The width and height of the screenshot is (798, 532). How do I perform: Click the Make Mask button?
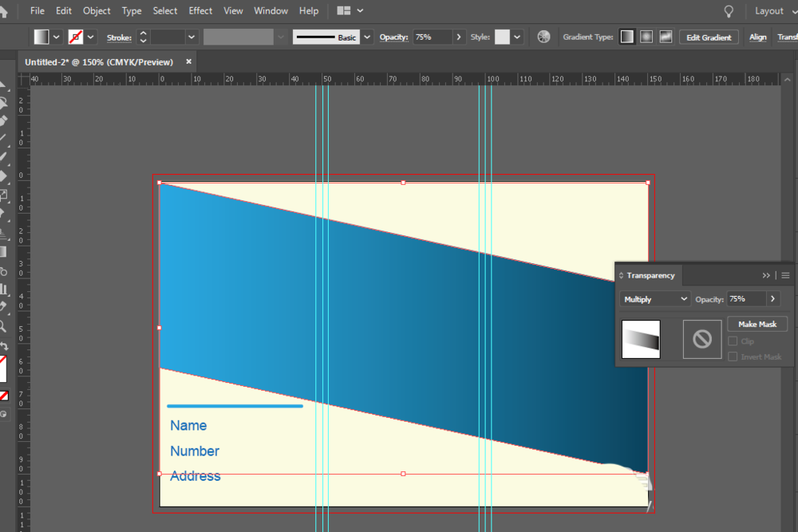(x=757, y=324)
